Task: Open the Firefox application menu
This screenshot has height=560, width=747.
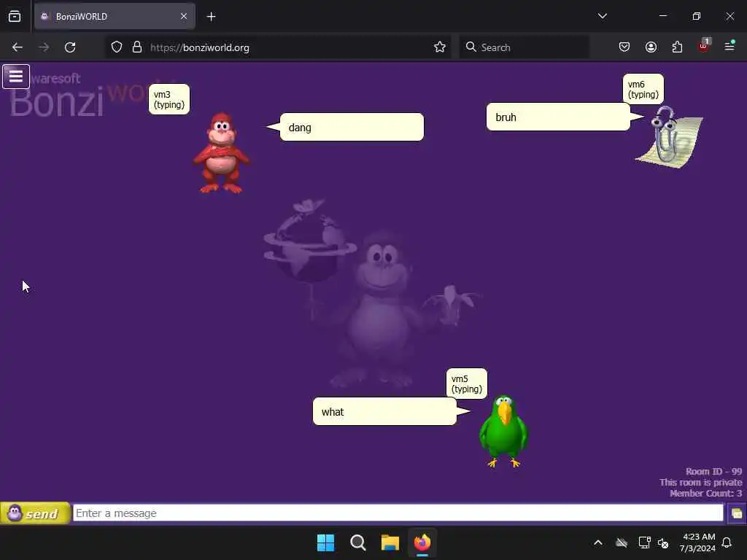Action: click(x=729, y=46)
